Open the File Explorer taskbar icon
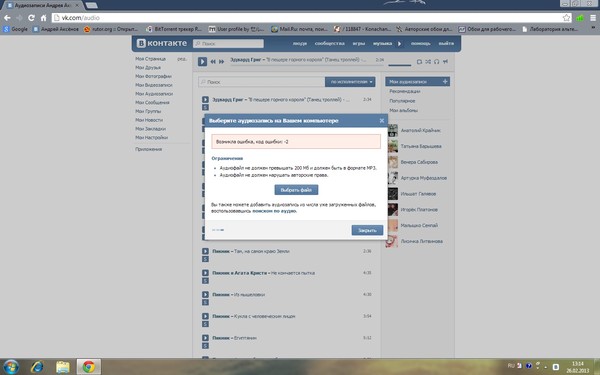The width and height of the screenshot is (600, 375). (63, 367)
